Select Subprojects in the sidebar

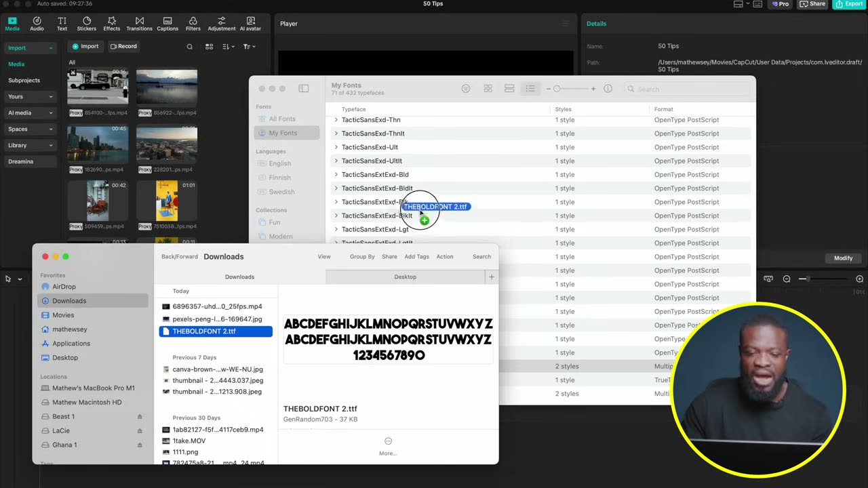pos(24,80)
